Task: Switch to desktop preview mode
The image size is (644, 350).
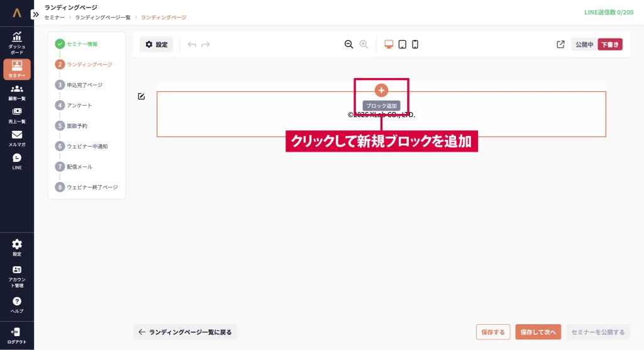Action: click(x=389, y=45)
